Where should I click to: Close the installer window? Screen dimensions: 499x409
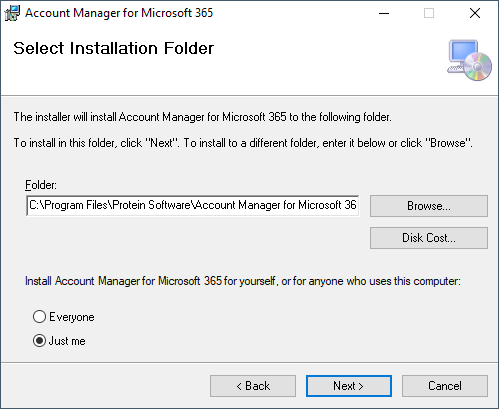(475, 13)
